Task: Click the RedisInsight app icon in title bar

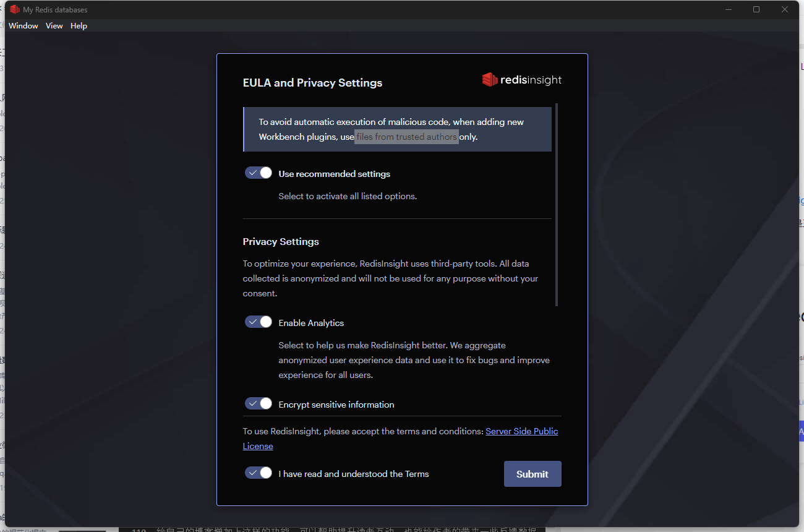Action: click(15, 9)
